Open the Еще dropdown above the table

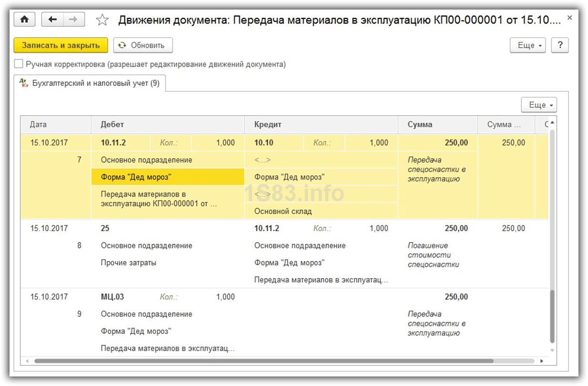tap(539, 105)
